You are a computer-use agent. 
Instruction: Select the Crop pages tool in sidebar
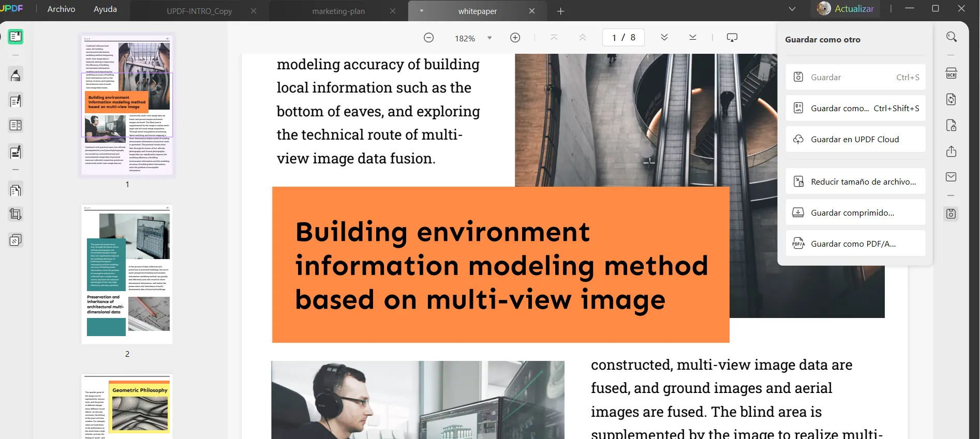point(16,214)
